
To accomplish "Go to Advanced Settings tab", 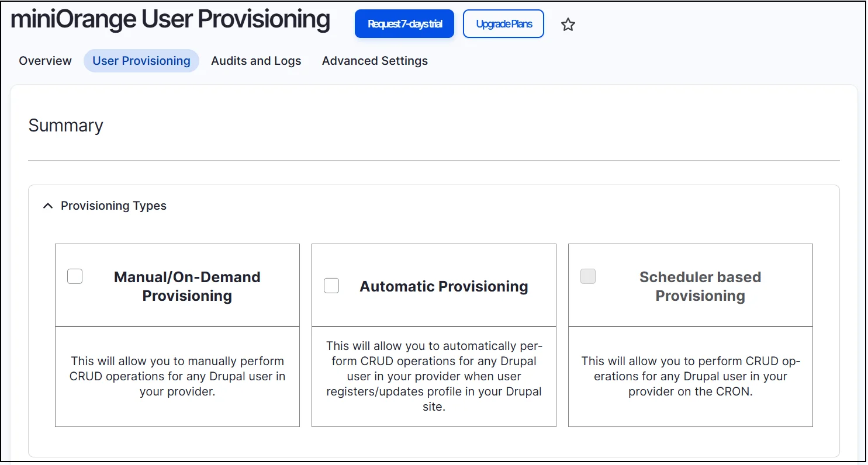I will pos(375,61).
